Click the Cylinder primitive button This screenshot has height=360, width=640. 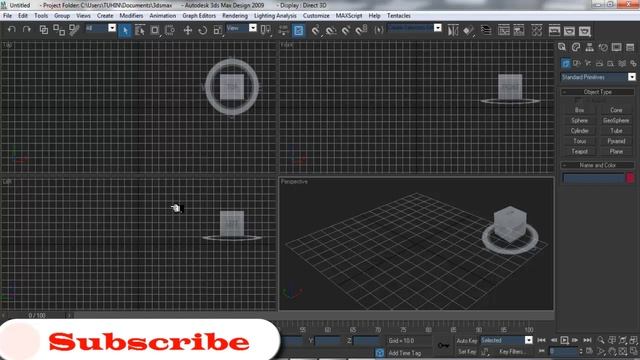[x=579, y=131]
